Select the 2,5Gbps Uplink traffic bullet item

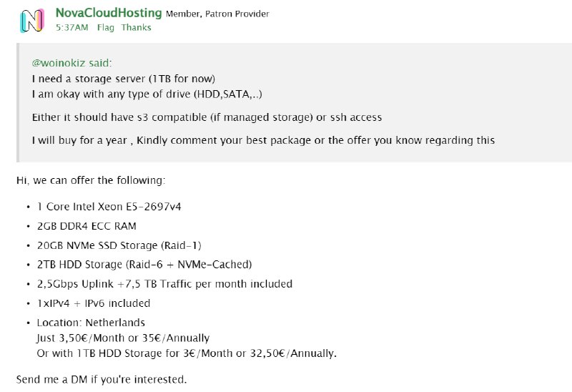click(164, 284)
